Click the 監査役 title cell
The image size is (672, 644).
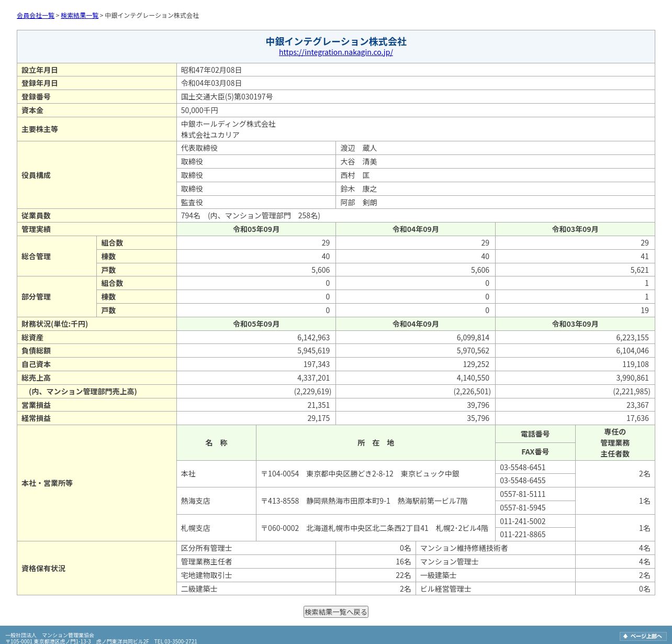256,203
